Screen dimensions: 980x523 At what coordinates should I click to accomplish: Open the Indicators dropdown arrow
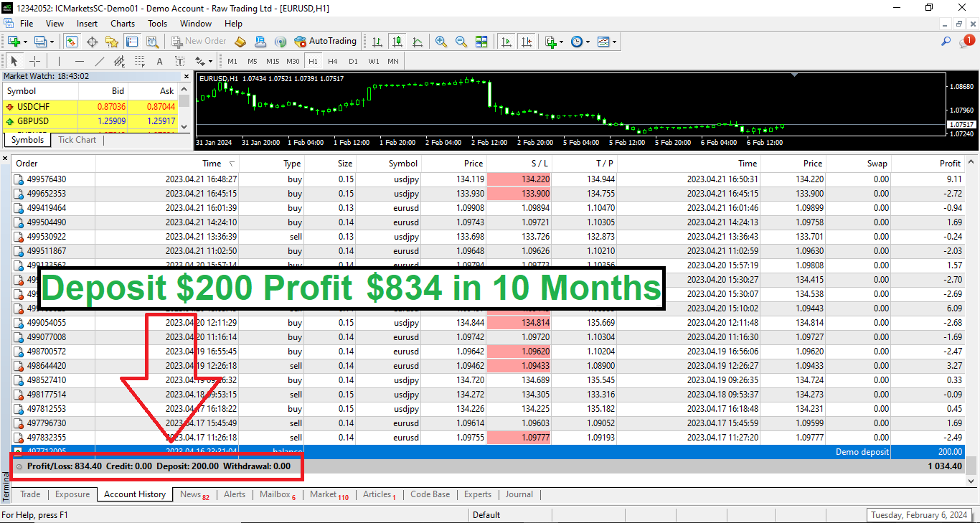562,42
